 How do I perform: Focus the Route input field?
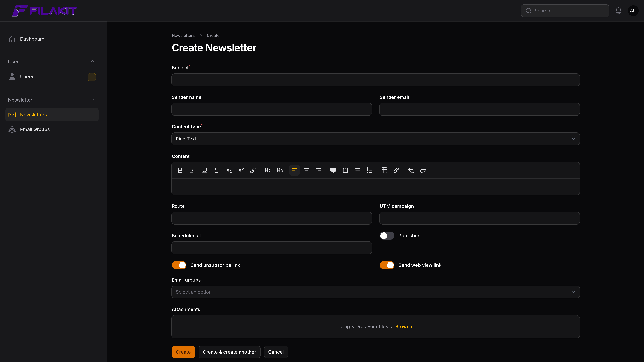coord(271,218)
